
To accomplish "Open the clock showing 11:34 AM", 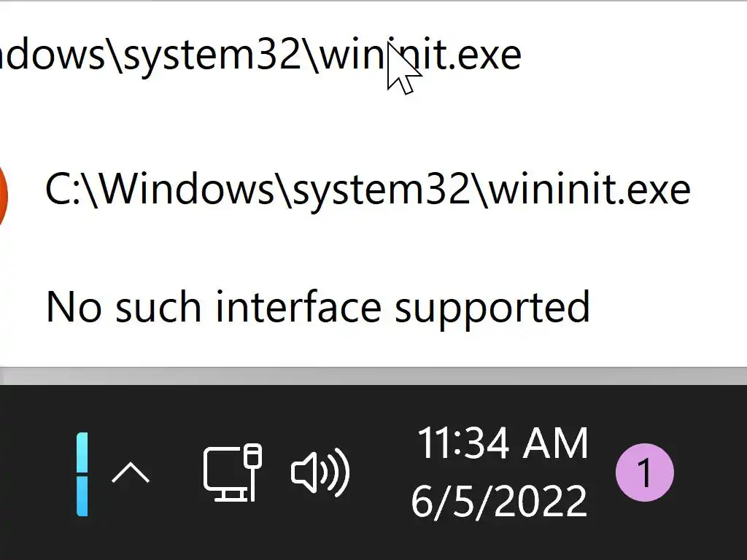I will coord(502,444).
